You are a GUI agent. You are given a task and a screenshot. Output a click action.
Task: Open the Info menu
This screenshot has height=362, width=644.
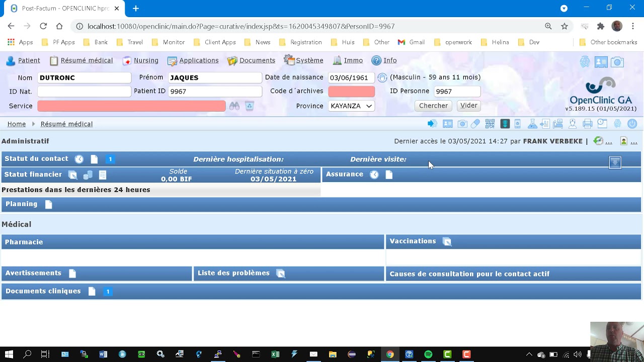tap(384, 60)
